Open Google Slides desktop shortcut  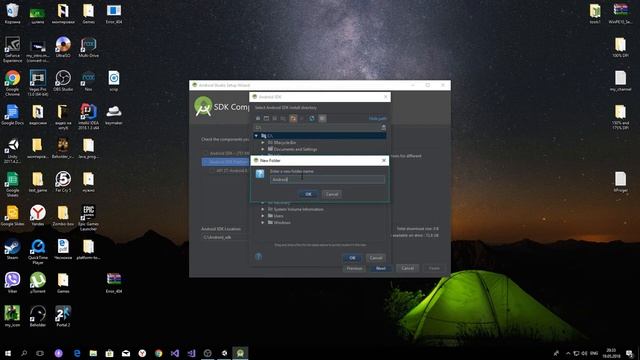coord(12,216)
